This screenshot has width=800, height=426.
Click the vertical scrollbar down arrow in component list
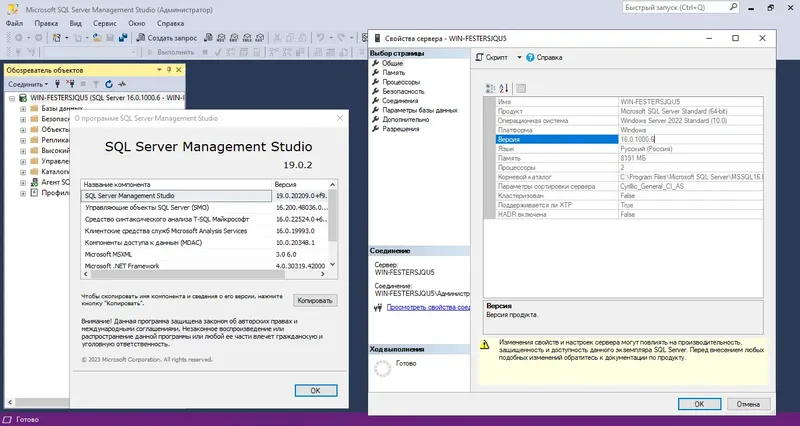pyautogui.click(x=333, y=264)
